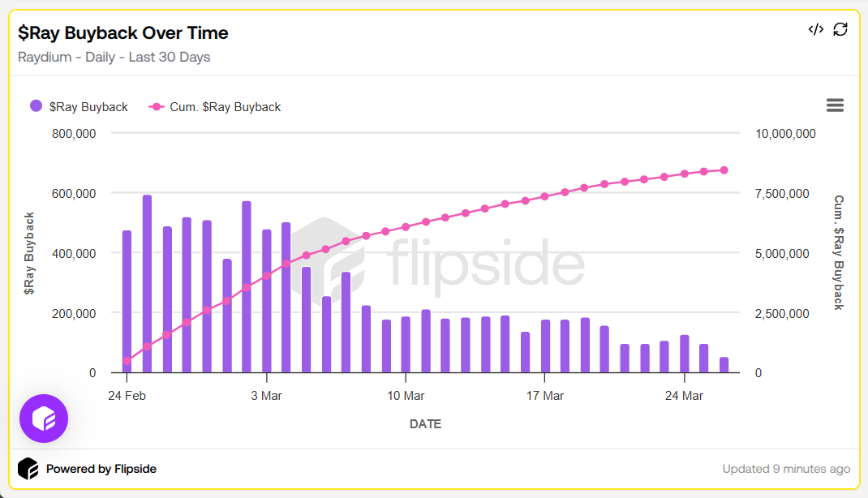Click the first pink point on the cumulative line
Viewport: 868px width, 498px height.
(127, 361)
